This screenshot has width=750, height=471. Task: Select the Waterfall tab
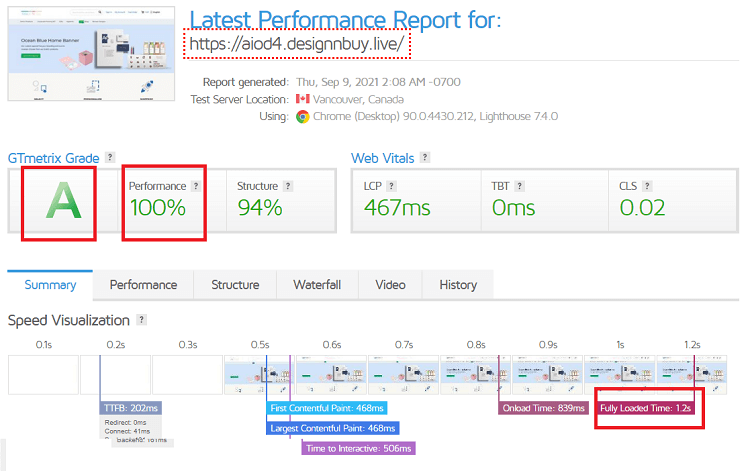(x=317, y=285)
